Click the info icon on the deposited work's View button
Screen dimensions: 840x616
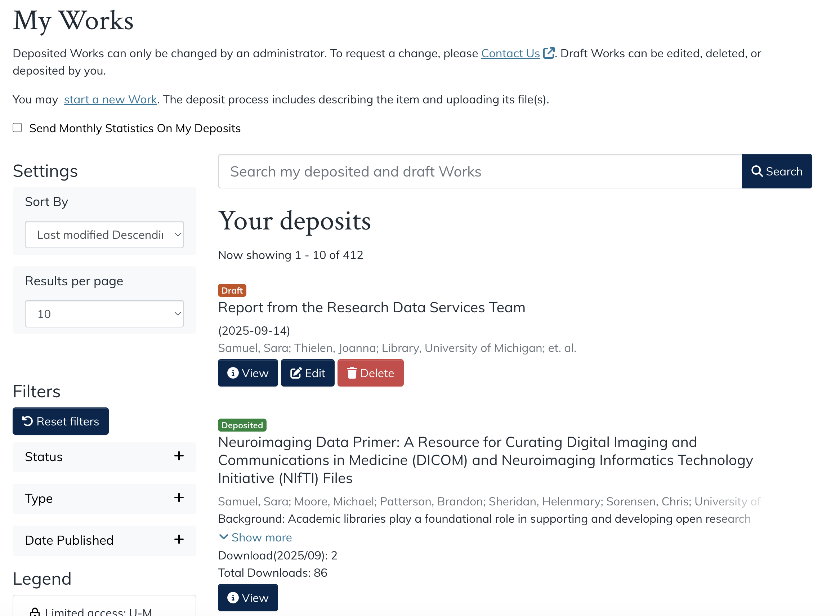[x=233, y=597]
